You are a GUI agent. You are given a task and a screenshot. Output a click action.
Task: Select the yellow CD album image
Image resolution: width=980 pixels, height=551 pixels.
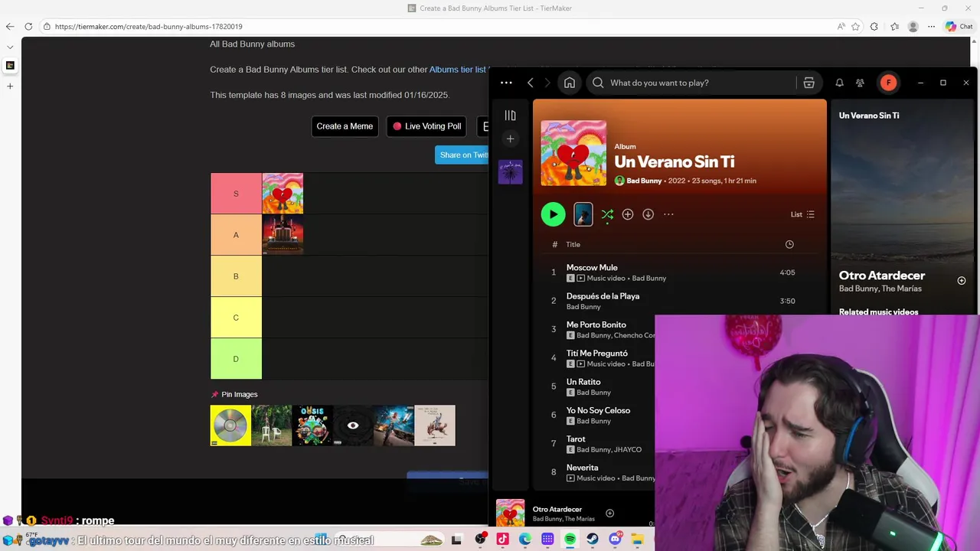230,425
